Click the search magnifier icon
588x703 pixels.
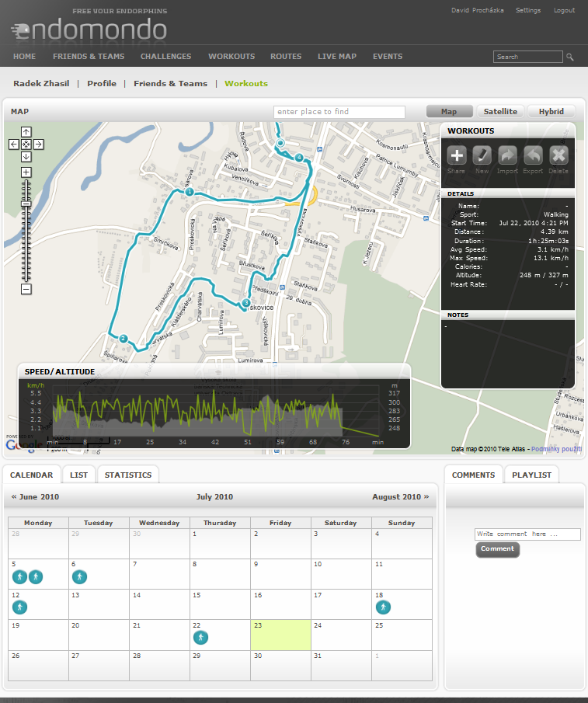coord(570,57)
